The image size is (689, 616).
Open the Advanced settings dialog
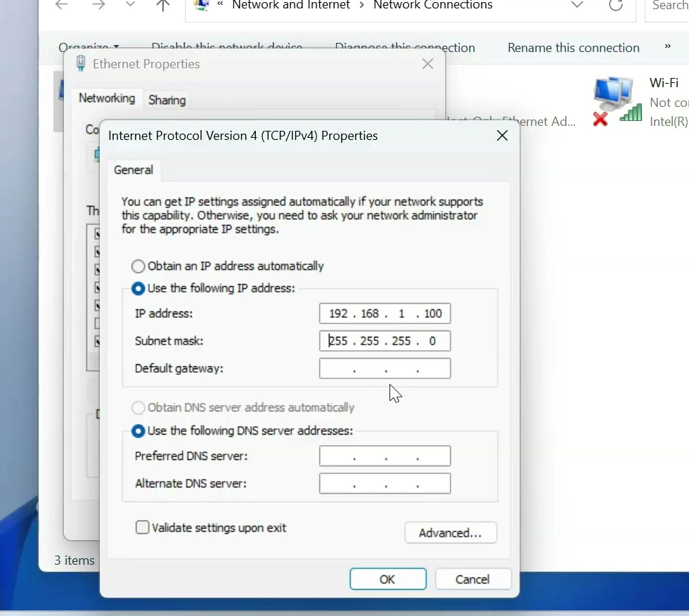(451, 533)
